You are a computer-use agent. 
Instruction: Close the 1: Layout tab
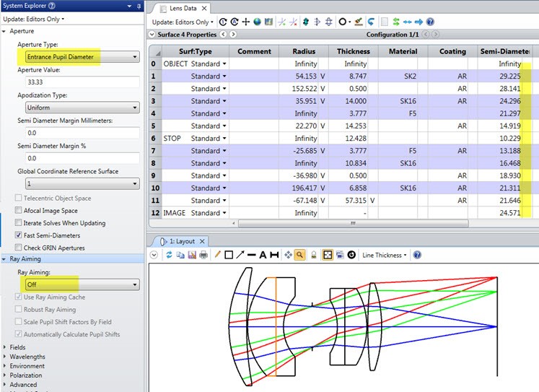tap(202, 241)
